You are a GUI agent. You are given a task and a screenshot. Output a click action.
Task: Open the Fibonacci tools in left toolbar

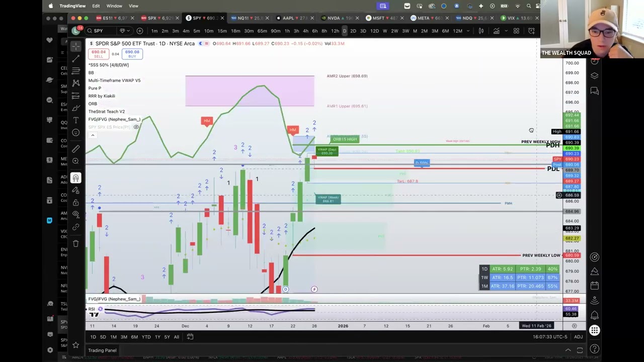75,71
